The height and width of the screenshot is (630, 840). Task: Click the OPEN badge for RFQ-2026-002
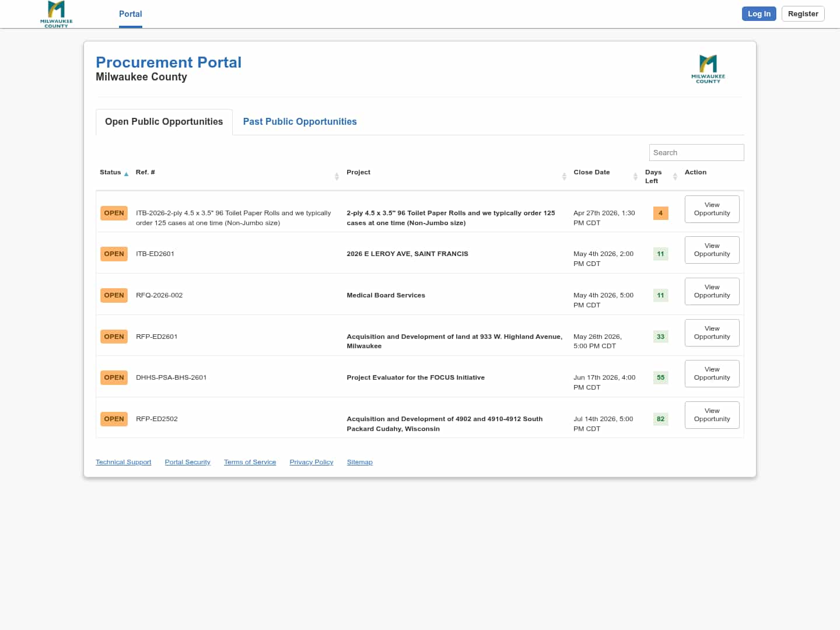coord(114,295)
